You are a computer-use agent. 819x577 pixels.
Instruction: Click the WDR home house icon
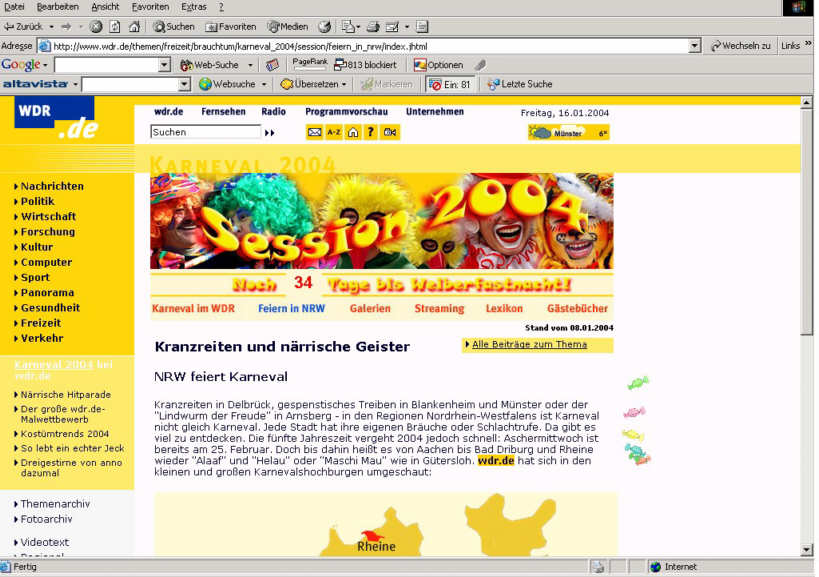353,132
